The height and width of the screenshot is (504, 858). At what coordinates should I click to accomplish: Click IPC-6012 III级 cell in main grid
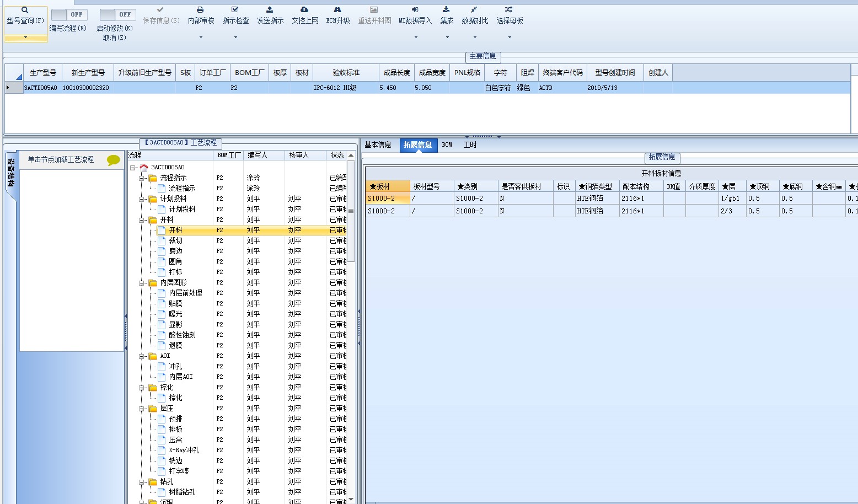(346, 88)
